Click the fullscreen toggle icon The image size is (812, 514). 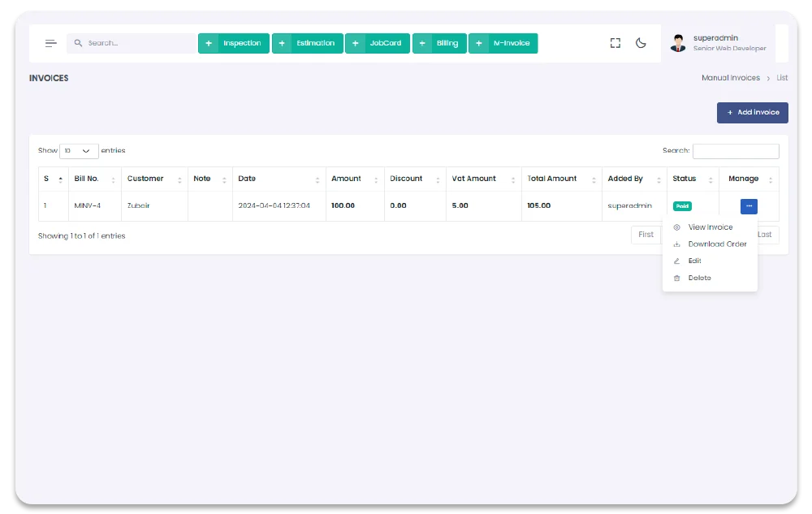point(615,43)
